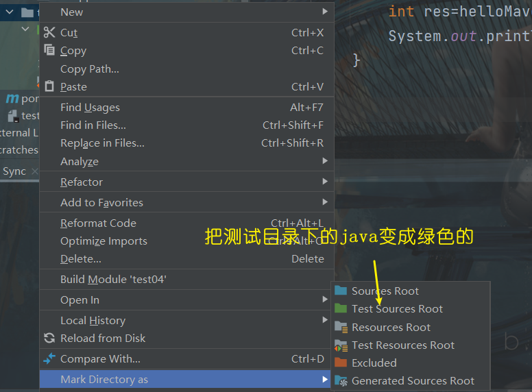The width and height of the screenshot is (532, 392).
Task: Click the closing brace in editor
Action: 356,60
